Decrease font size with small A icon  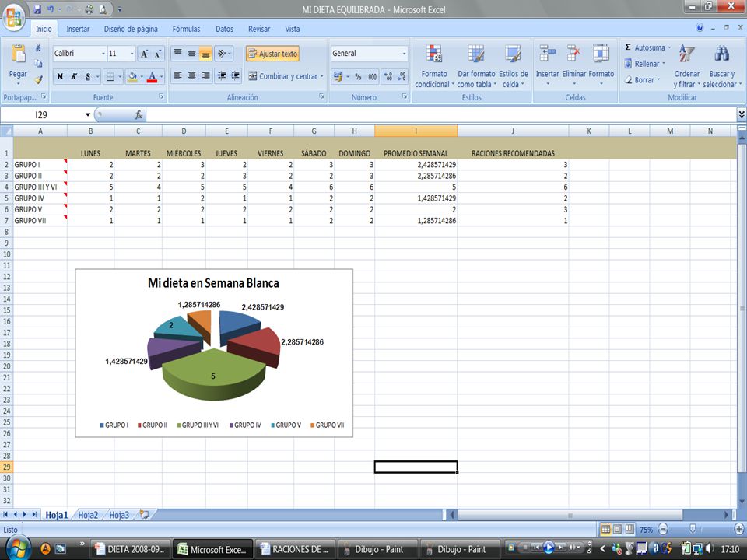point(158,54)
